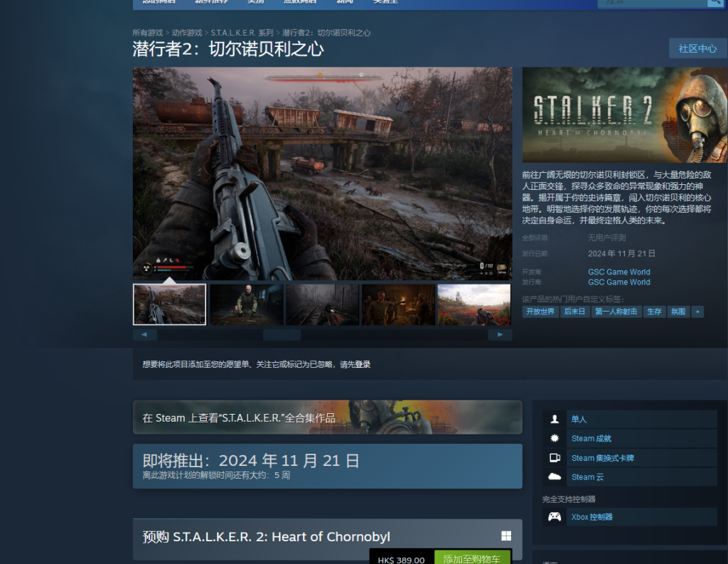Click the right arrow under the screenshot thumbnails
The height and width of the screenshot is (564, 728).
coord(500,334)
